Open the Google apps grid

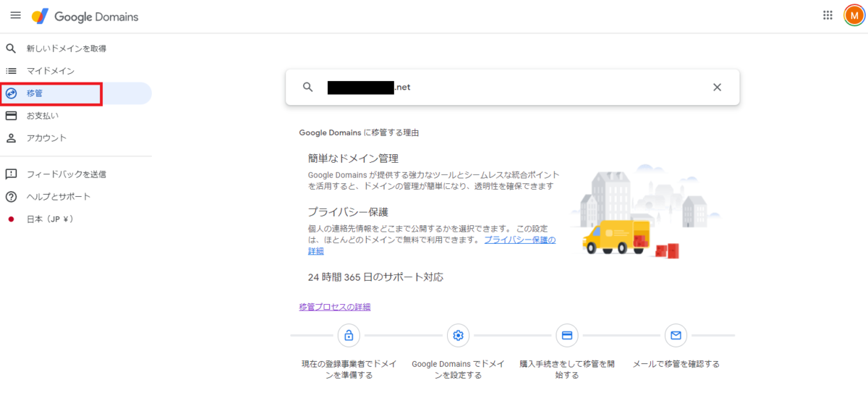click(828, 15)
